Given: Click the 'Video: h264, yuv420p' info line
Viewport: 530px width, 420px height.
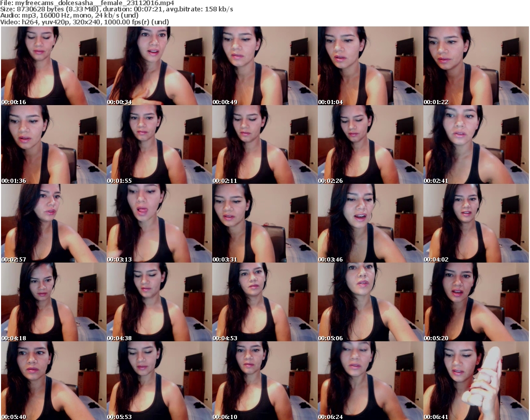Looking at the screenshot, I should pos(84,22).
